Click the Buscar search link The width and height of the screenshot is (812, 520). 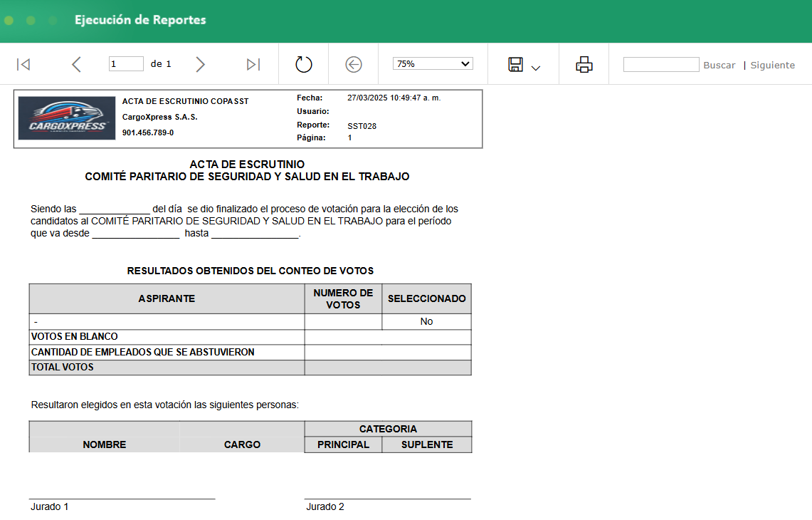click(x=719, y=65)
